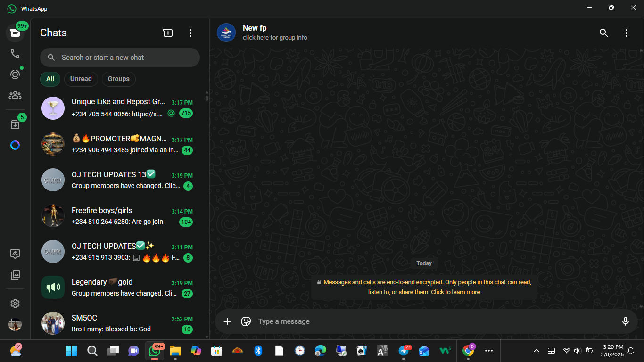Click the new chat icon

(x=168, y=33)
